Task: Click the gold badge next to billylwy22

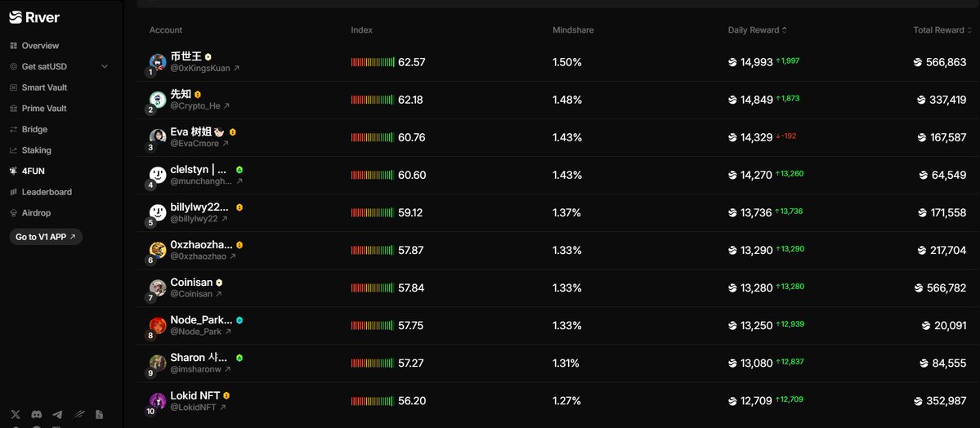Action: tap(239, 207)
